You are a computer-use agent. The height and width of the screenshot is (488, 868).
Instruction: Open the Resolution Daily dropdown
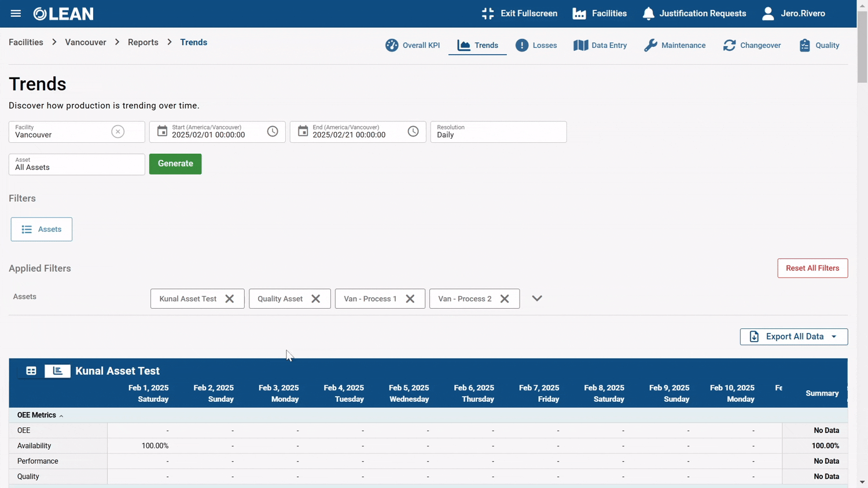click(498, 132)
